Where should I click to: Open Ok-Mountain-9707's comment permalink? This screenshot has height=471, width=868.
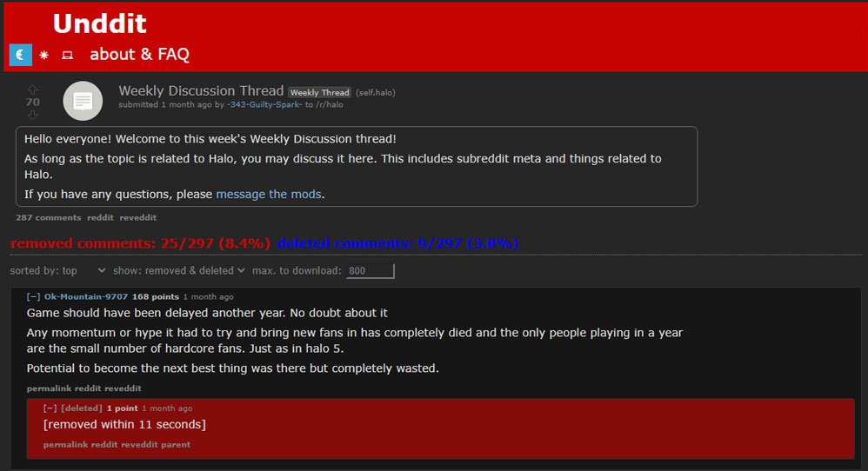click(49, 388)
